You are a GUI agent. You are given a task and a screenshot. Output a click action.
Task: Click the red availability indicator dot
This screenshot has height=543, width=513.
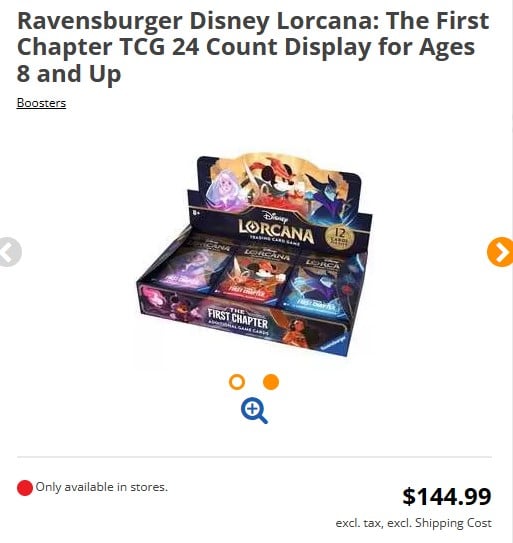[25, 488]
